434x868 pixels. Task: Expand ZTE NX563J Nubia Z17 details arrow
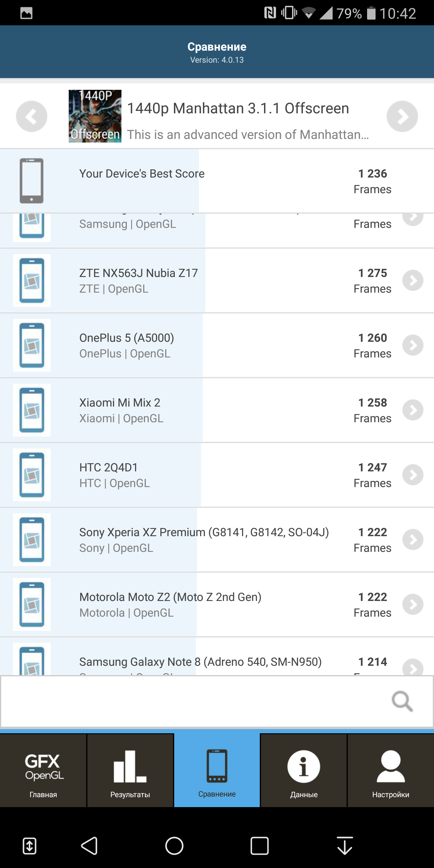point(413,280)
